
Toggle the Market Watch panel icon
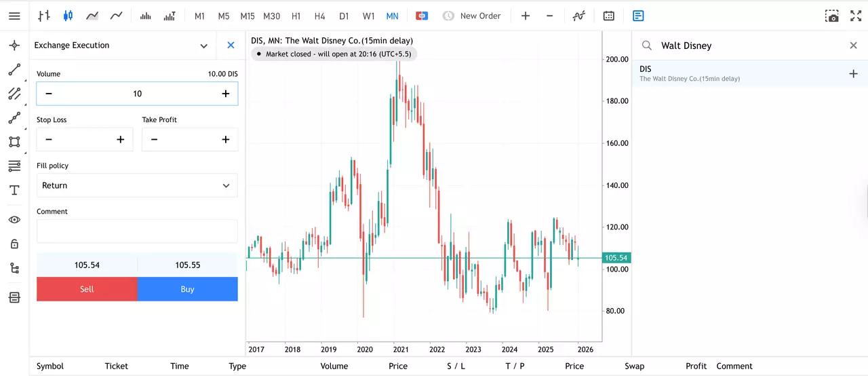(638, 16)
